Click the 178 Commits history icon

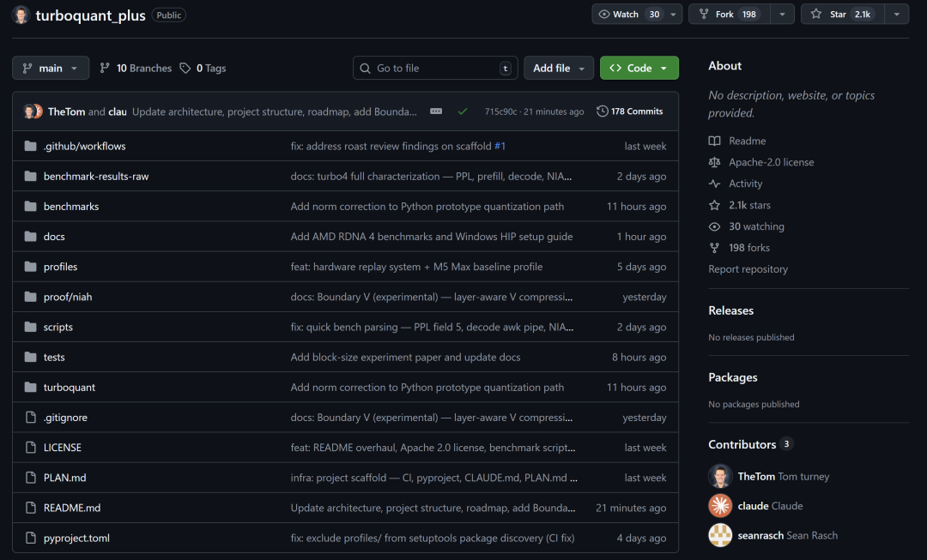click(603, 111)
